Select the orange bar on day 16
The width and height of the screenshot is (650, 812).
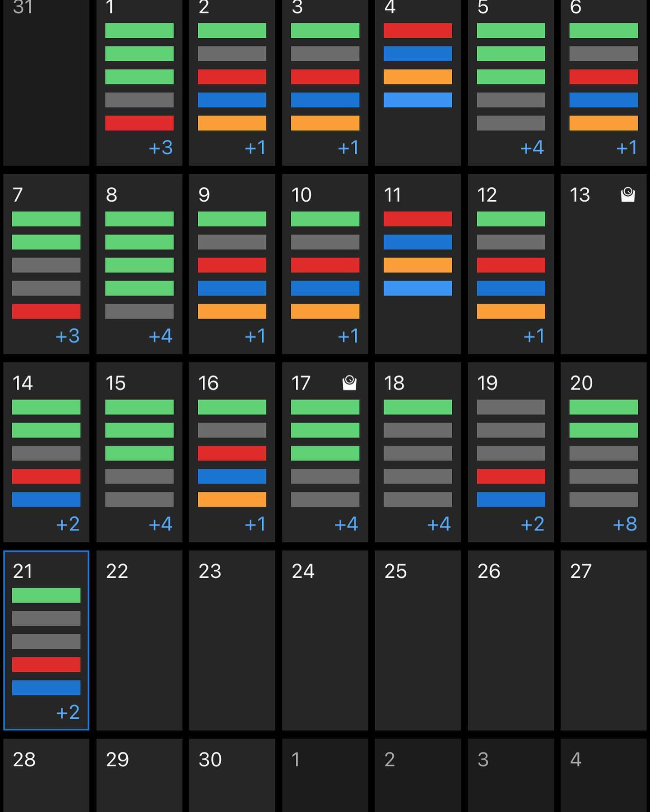click(x=232, y=499)
